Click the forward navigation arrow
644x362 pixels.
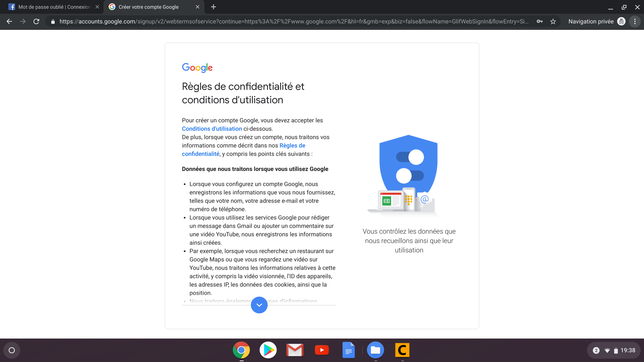coord(23,21)
